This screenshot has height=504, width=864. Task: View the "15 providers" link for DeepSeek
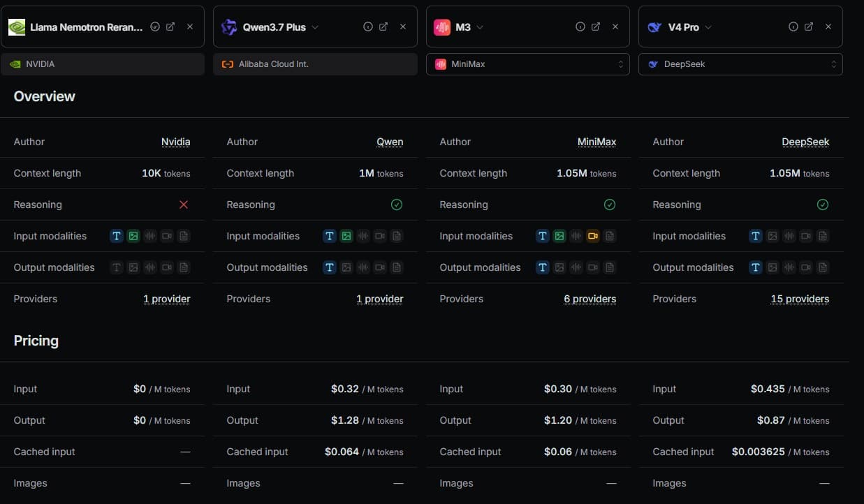coord(800,299)
